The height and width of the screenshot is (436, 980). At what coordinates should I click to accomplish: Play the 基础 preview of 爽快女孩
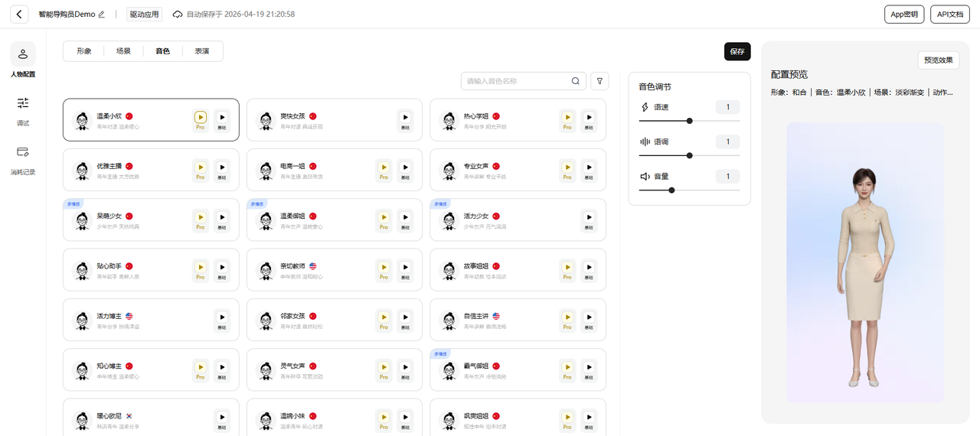pyautogui.click(x=405, y=120)
